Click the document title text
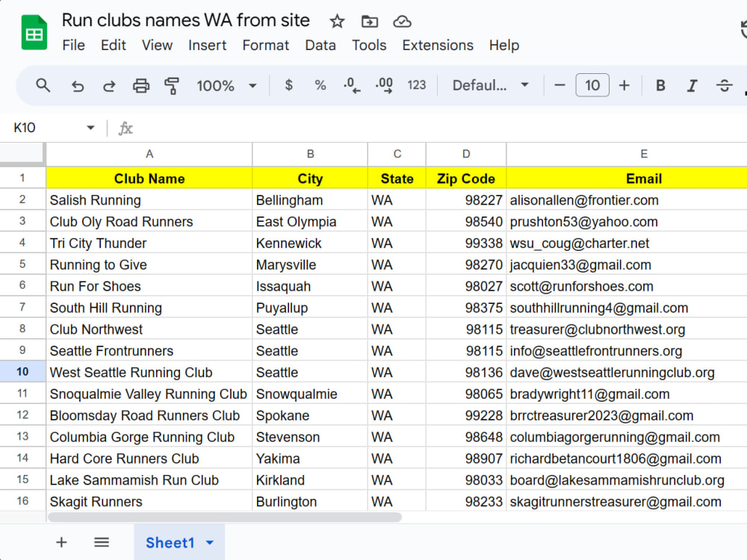 click(x=186, y=20)
